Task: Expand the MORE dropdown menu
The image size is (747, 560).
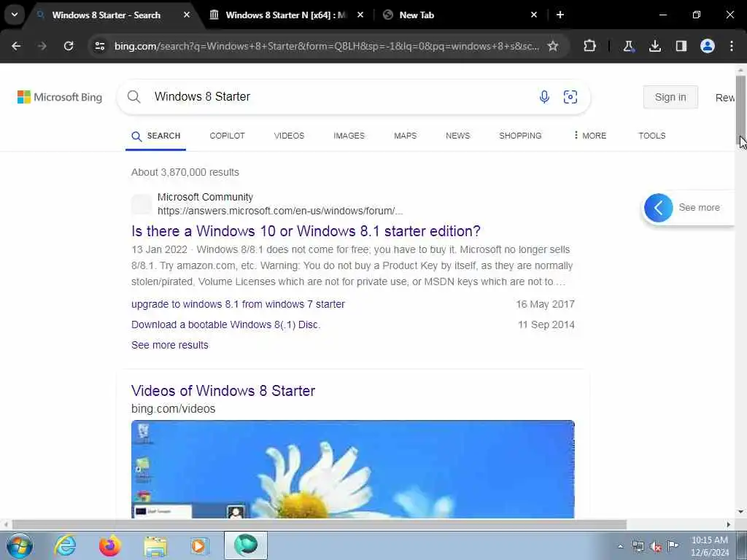Action: pyautogui.click(x=589, y=136)
